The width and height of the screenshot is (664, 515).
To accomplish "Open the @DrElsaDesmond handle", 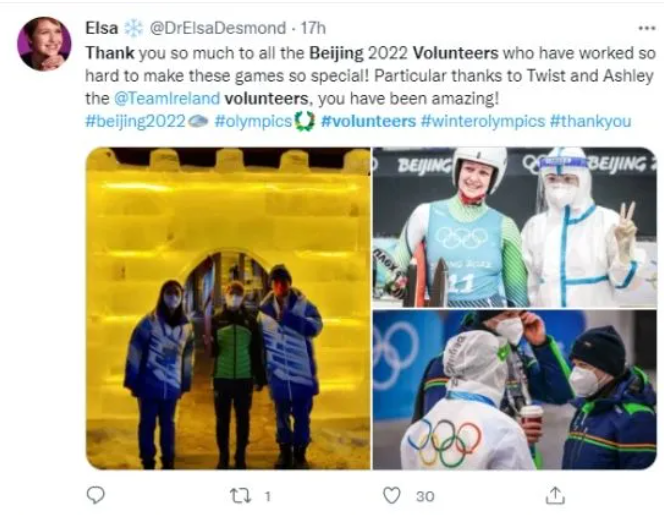I will tap(218, 28).
